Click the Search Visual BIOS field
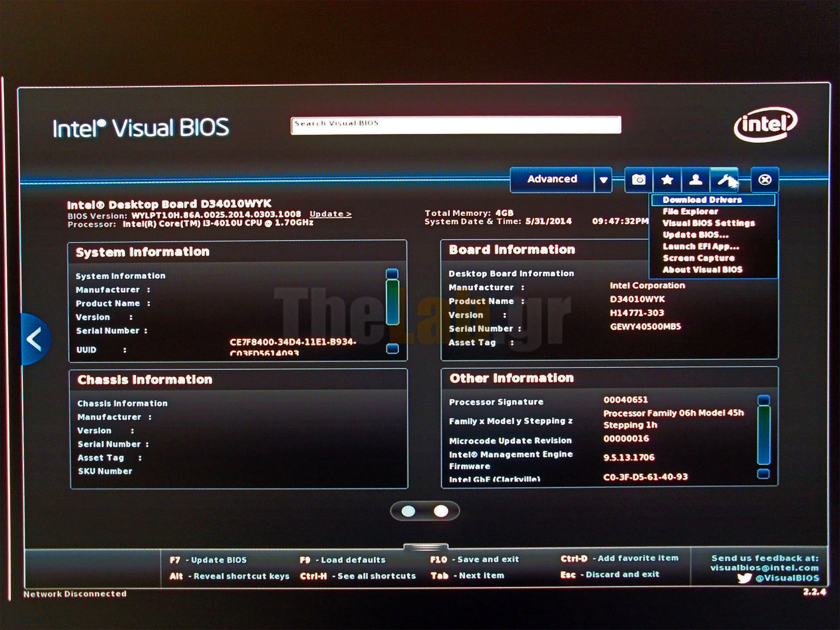Screen dimensions: 840x630 tap(455, 125)
